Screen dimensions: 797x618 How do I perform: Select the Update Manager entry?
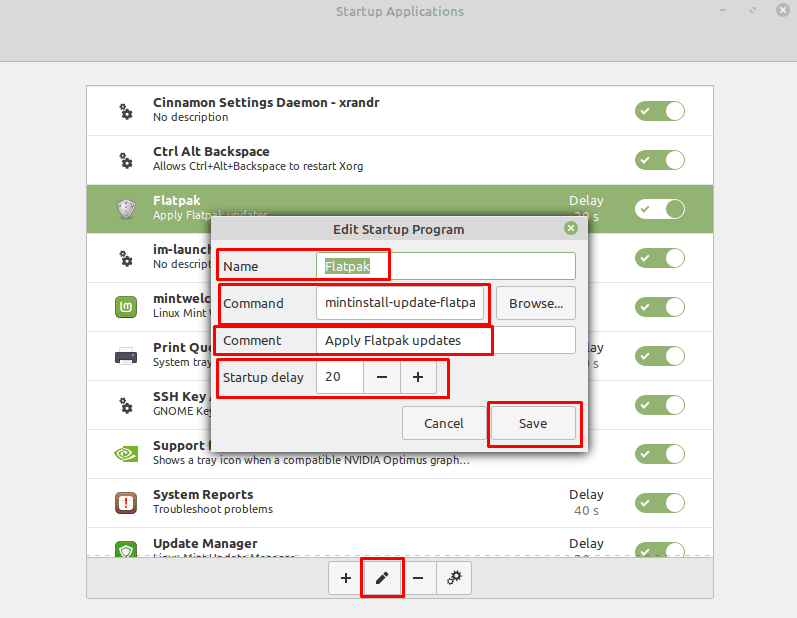point(400,543)
